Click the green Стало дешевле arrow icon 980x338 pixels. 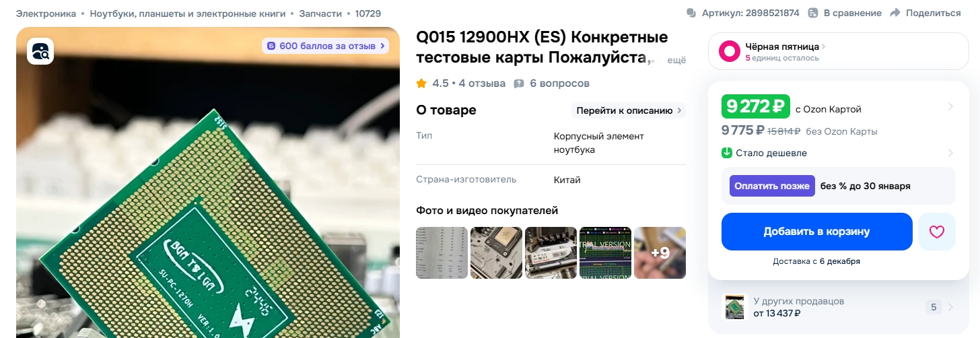727,153
